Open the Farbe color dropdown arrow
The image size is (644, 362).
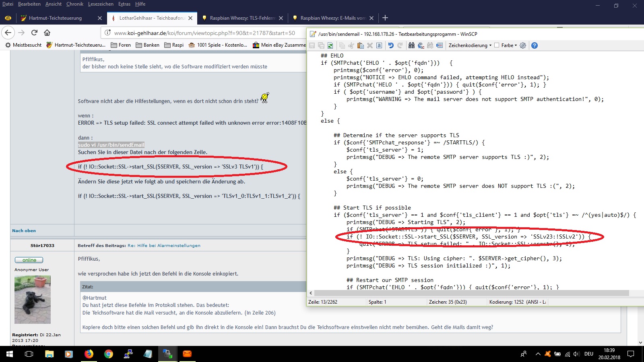(x=516, y=45)
